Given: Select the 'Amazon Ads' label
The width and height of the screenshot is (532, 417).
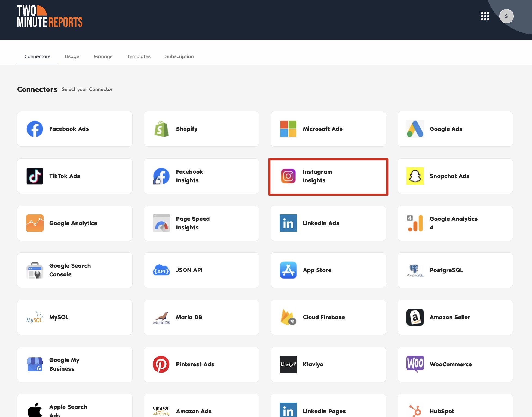Looking at the screenshot, I should 194,411.
